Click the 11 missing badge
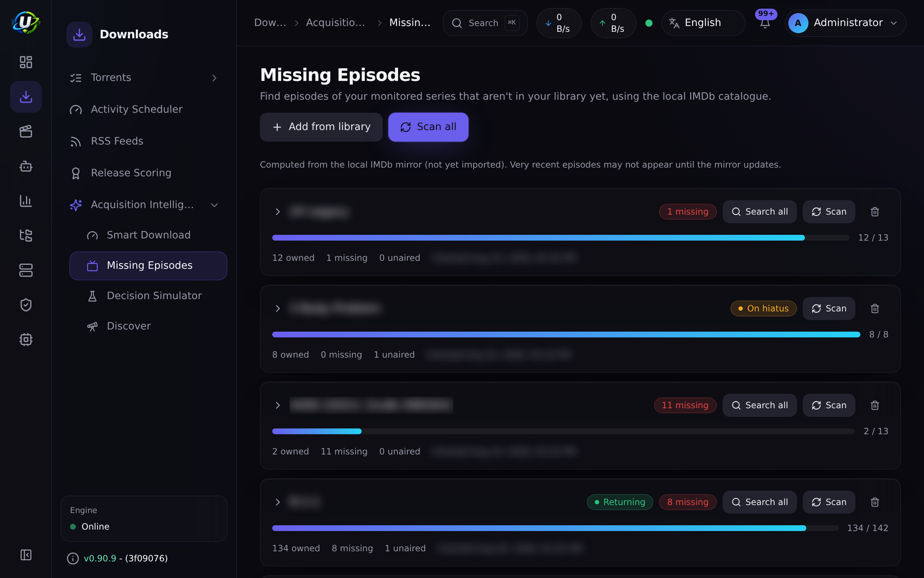 click(685, 405)
